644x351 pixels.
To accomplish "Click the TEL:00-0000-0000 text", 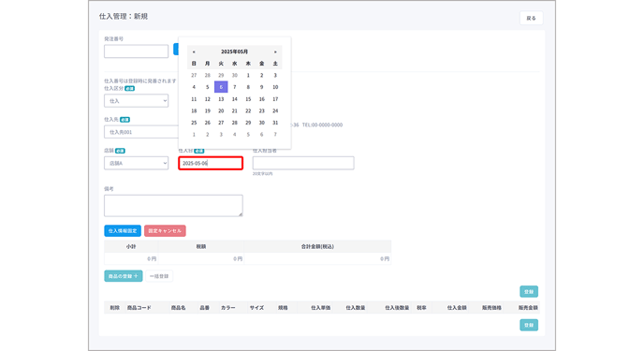I will (322, 124).
